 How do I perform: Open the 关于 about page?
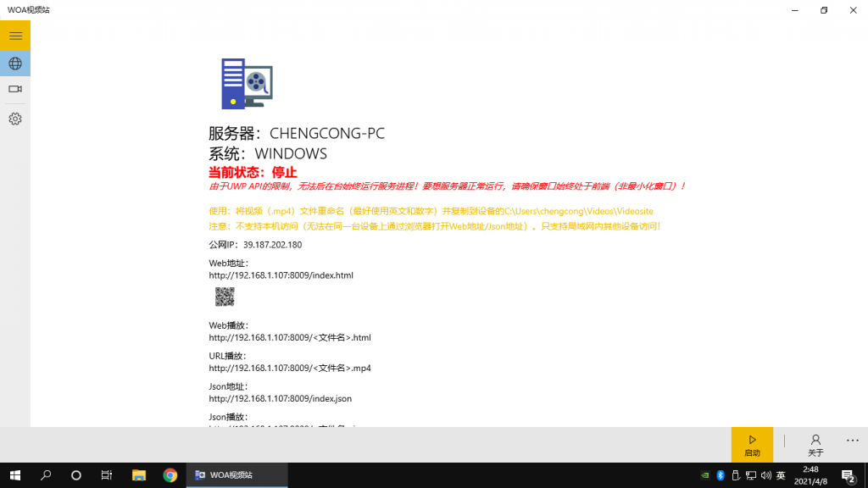[x=815, y=445]
